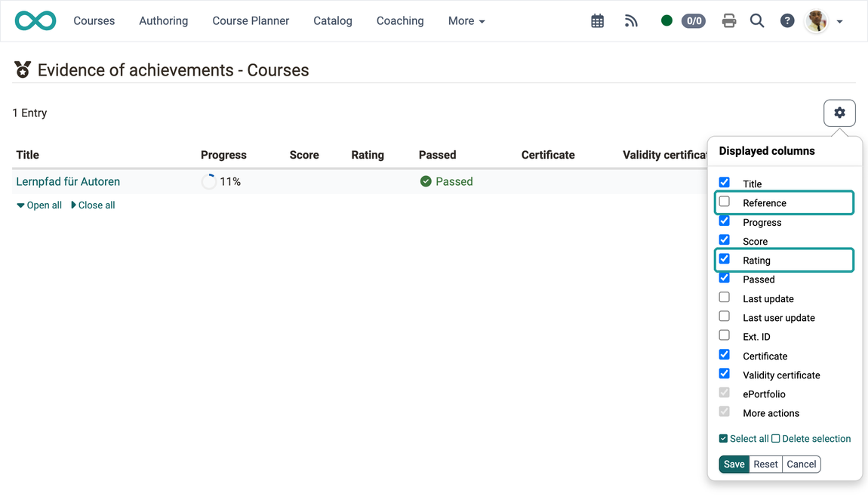Sort by Title column header
The height and width of the screenshot is (497, 868).
pos(28,155)
